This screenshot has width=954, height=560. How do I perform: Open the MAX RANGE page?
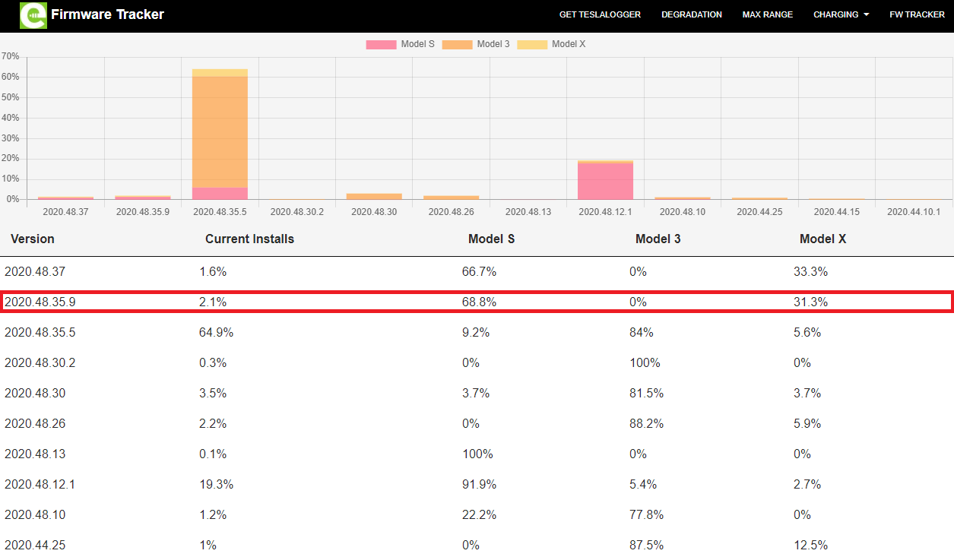768,14
